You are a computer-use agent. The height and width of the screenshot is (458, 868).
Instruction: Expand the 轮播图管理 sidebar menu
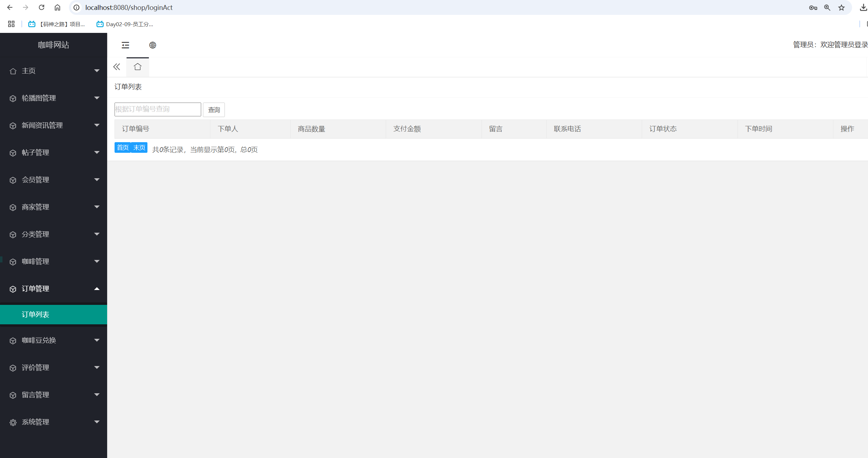(39, 98)
